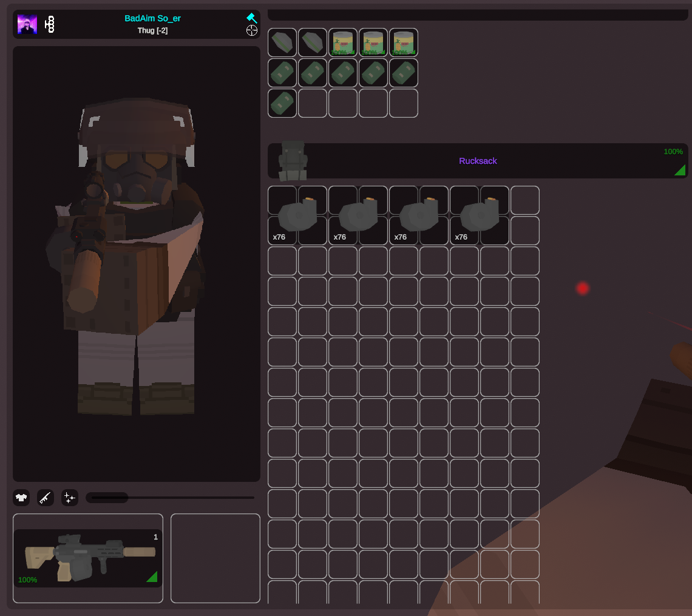Screen dimensions: 692x616
Task: Click the Rucksack backpack icon in header
Action: click(293, 161)
